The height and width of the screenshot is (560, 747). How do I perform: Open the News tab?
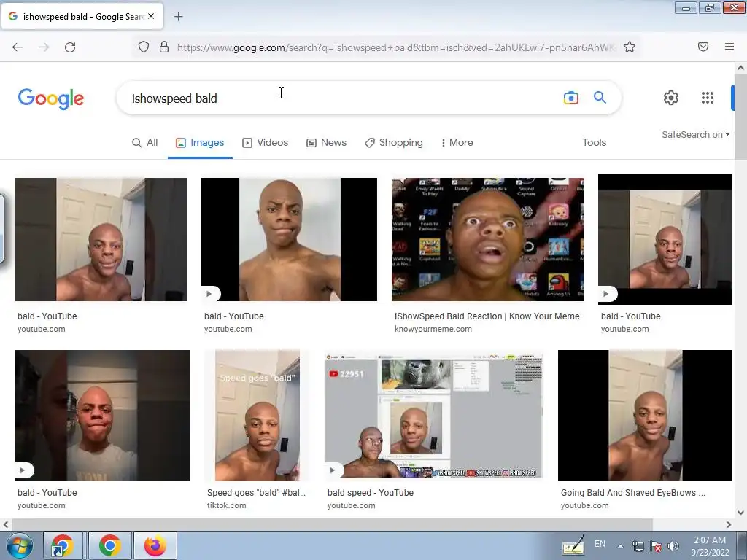click(326, 142)
